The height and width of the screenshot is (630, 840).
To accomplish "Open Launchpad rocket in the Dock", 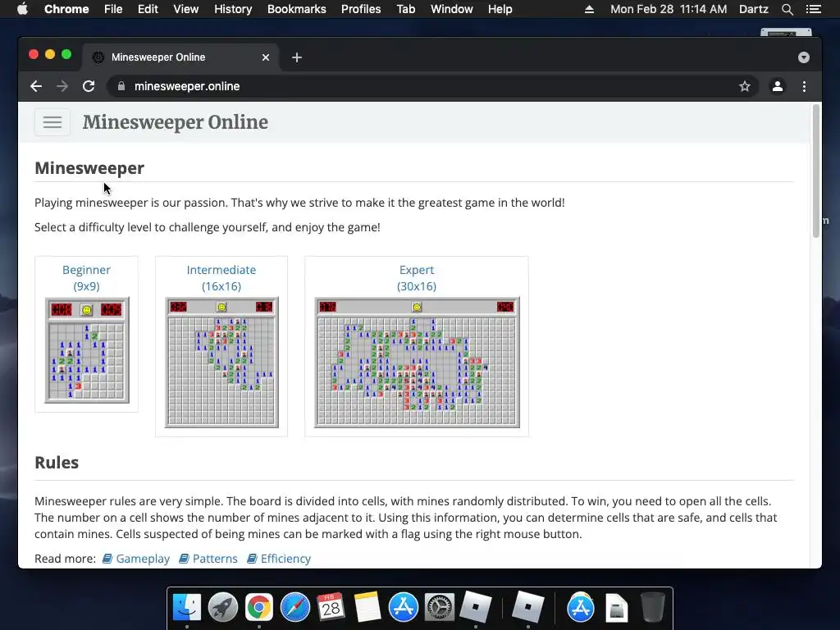I will (223, 608).
